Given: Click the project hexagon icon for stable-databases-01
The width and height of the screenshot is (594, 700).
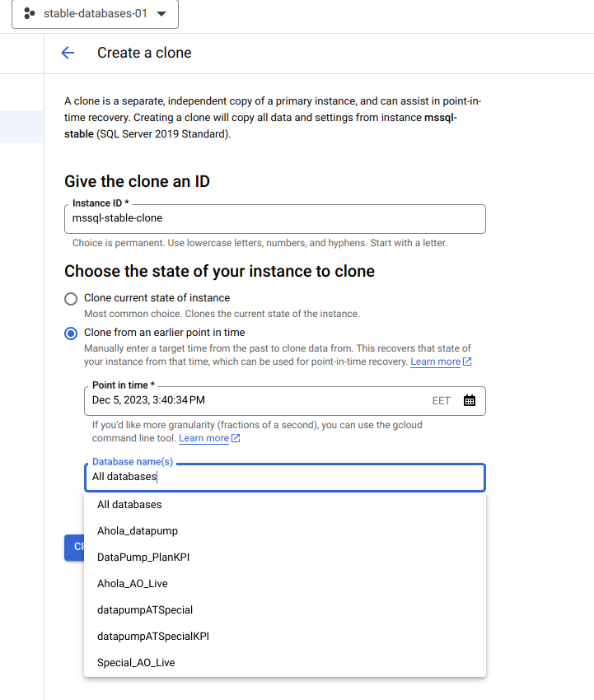Looking at the screenshot, I should [x=30, y=13].
